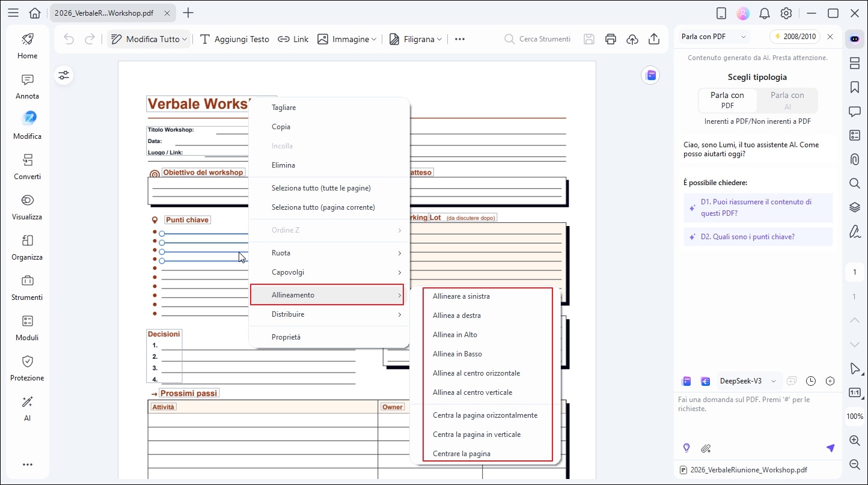Open the Organizza panel in sidebar

coord(27,248)
